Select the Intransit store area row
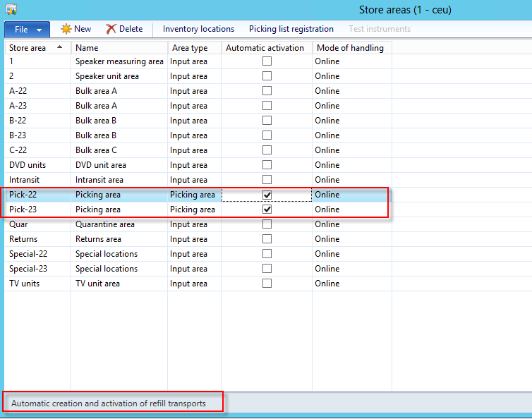Screen dimensions: 532x419 tap(25, 180)
